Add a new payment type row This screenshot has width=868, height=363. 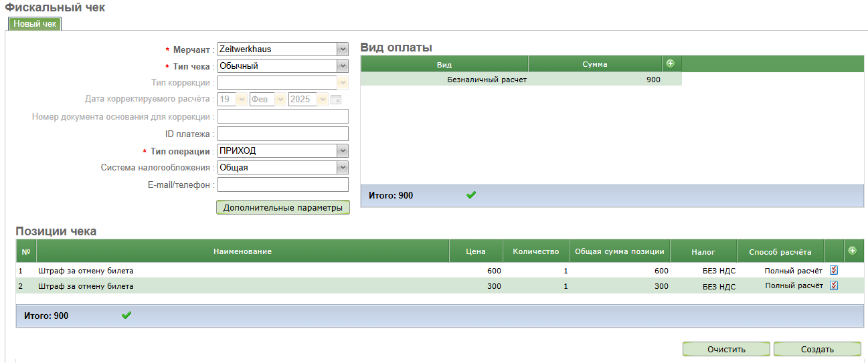coord(670,64)
